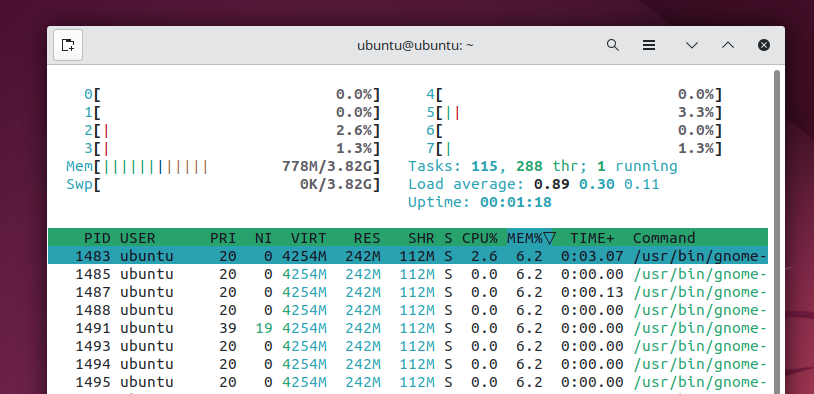Click the Tasks: 115, 288 thr line

pos(542,167)
